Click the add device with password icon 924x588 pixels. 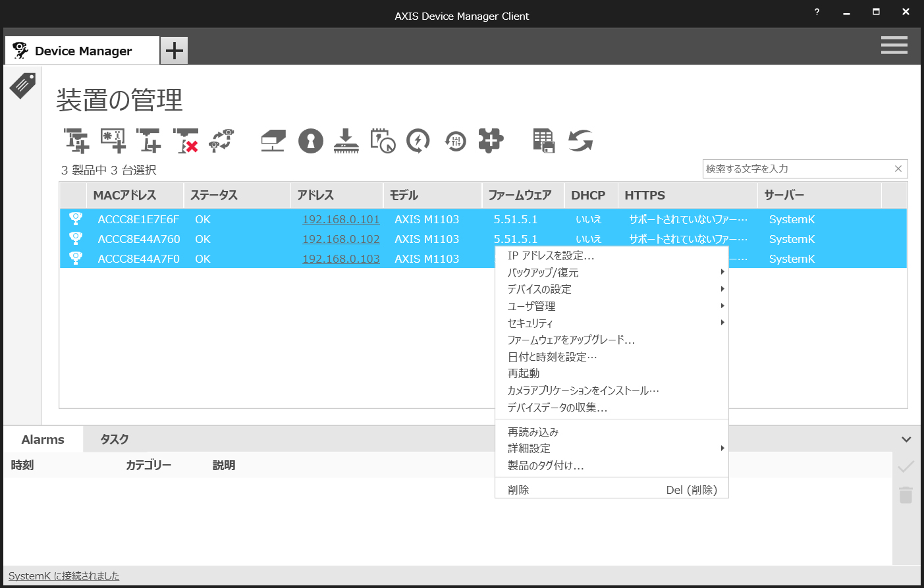click(x=113, y=141)
